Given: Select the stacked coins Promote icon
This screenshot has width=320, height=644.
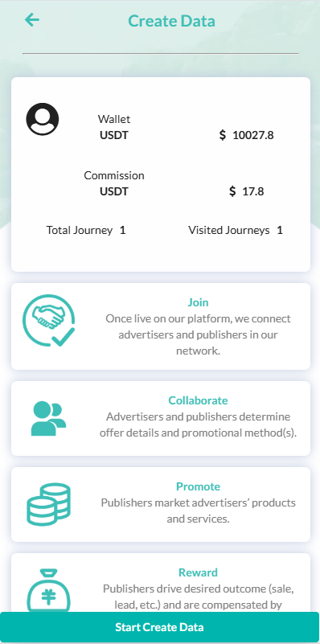Looking at the screenshot, I should pyautogui.click(x=48, y=504).
